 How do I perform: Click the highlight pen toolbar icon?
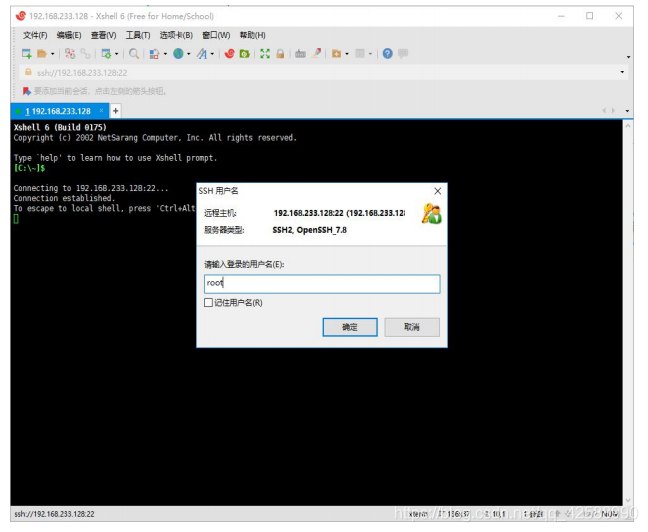pyautogui.click(x=316, y=53)
